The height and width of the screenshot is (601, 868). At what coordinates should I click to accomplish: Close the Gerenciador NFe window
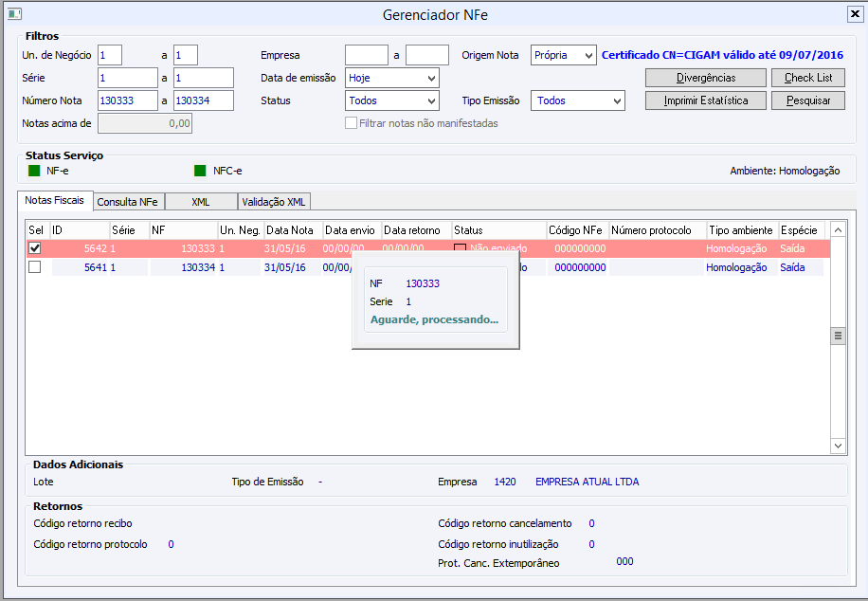click(856, 14)
